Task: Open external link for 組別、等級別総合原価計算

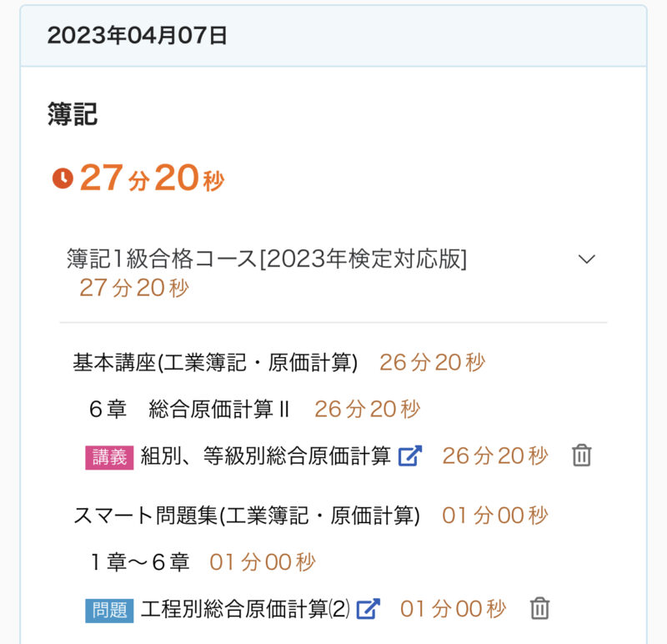Action: (410, 455)
